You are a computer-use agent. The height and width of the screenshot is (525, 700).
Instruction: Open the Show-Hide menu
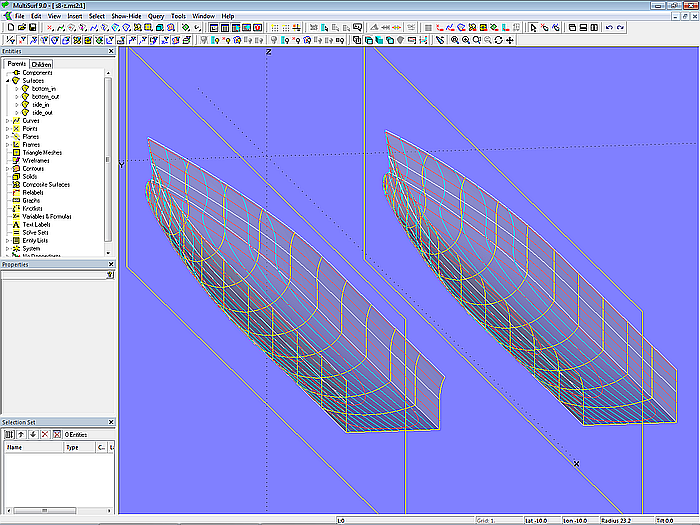(x=126, y=17)
